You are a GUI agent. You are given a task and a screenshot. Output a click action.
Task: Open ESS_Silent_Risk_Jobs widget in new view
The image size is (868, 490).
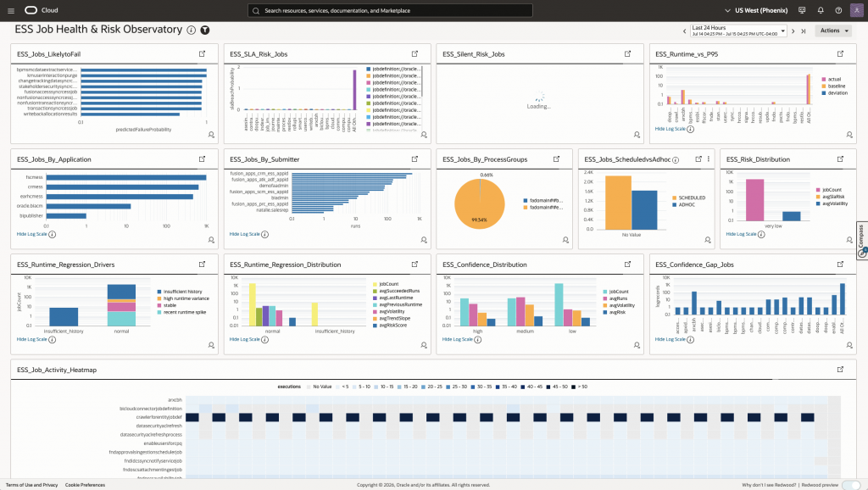(628, 53)
